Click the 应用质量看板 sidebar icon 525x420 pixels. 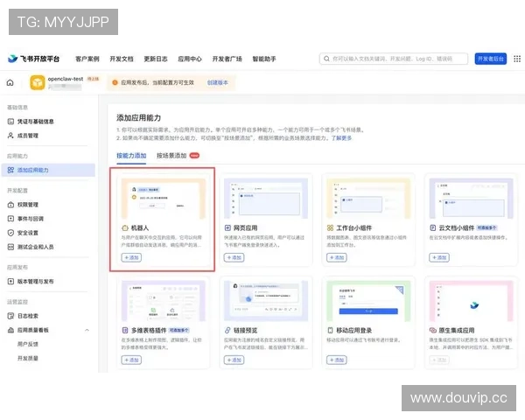pyautogui.click(x=10, y=330)
